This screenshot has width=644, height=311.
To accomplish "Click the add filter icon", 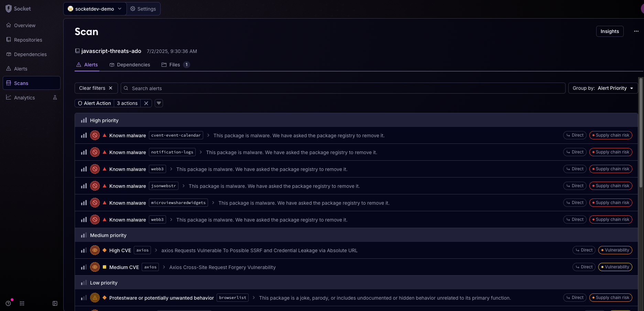I will click(159, 103).
